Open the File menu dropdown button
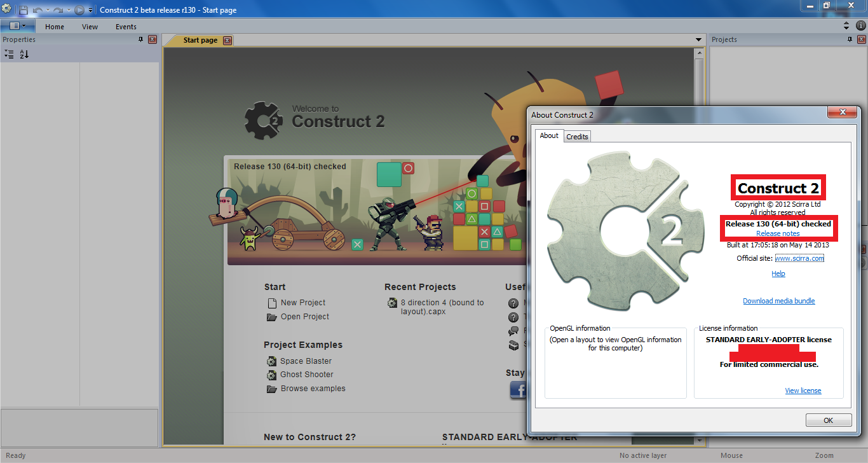Viewport: 868px width, 463px height. coord(18,26)
